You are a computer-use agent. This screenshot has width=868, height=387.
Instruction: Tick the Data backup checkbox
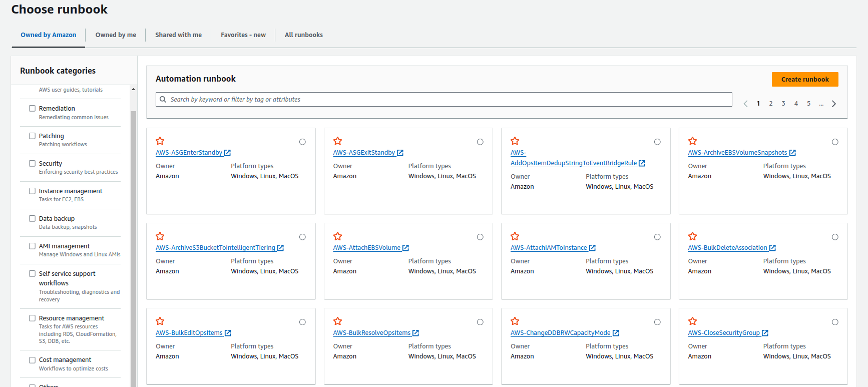[32, 218]
